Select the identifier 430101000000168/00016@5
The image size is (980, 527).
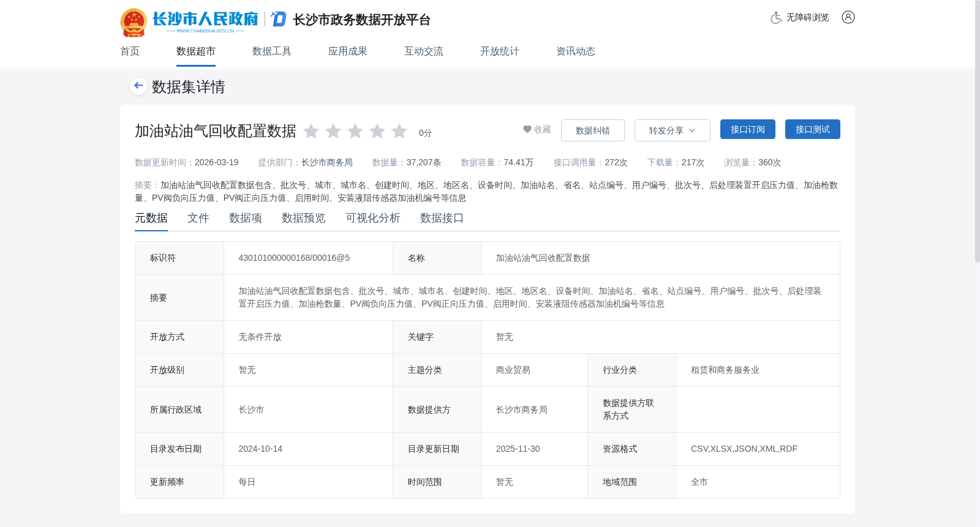click(x=294, y=258)
